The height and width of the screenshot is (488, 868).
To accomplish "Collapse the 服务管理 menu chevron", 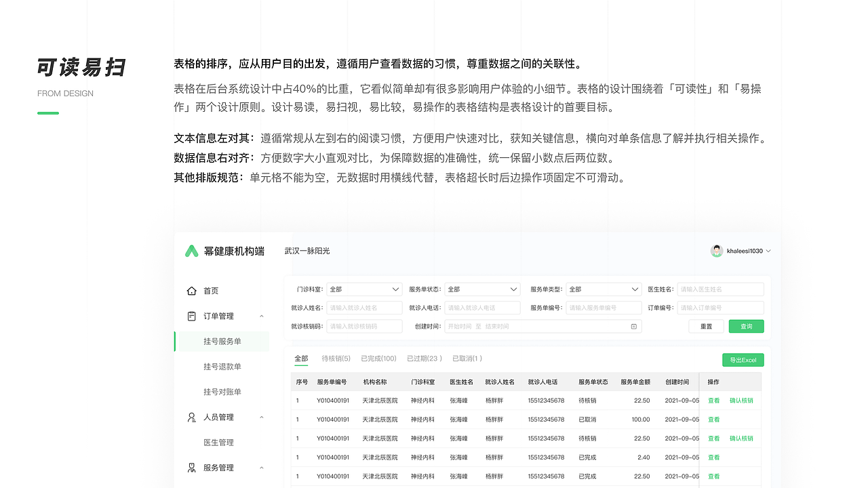I will 262,468.
